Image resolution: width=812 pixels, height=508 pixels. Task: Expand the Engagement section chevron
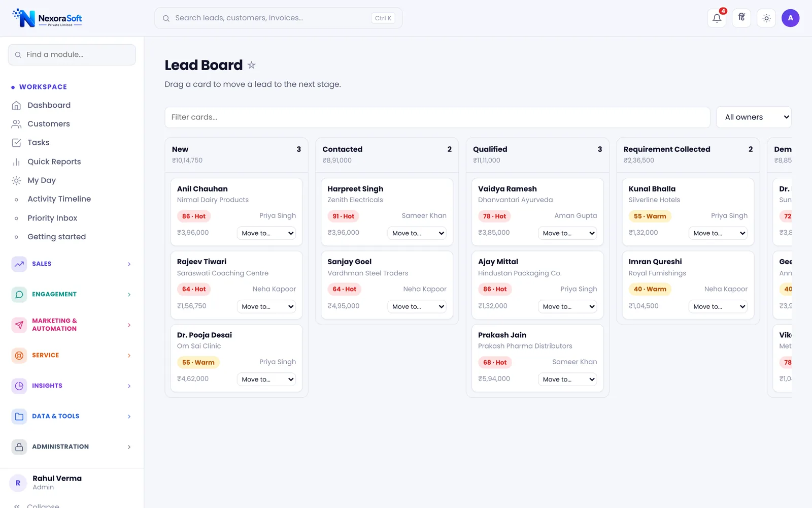129,295
